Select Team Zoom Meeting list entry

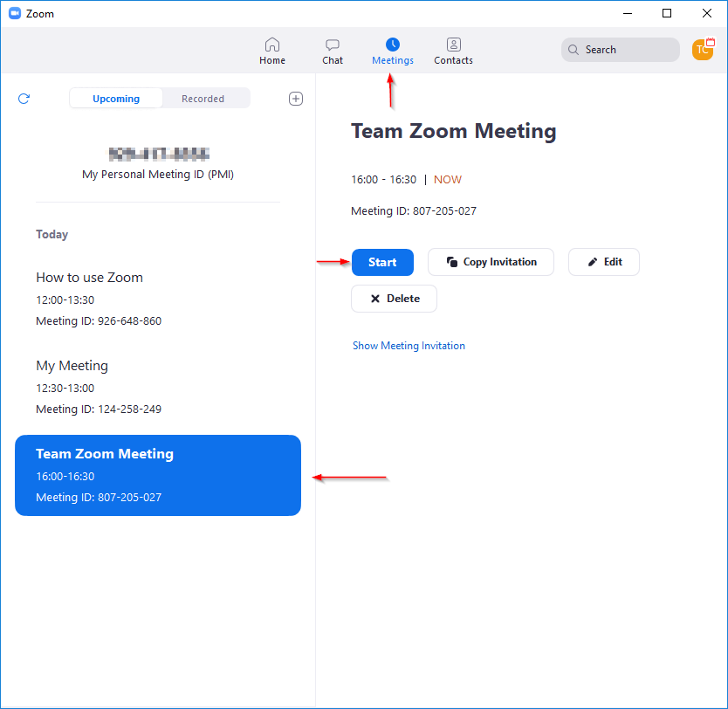point(158,475)
